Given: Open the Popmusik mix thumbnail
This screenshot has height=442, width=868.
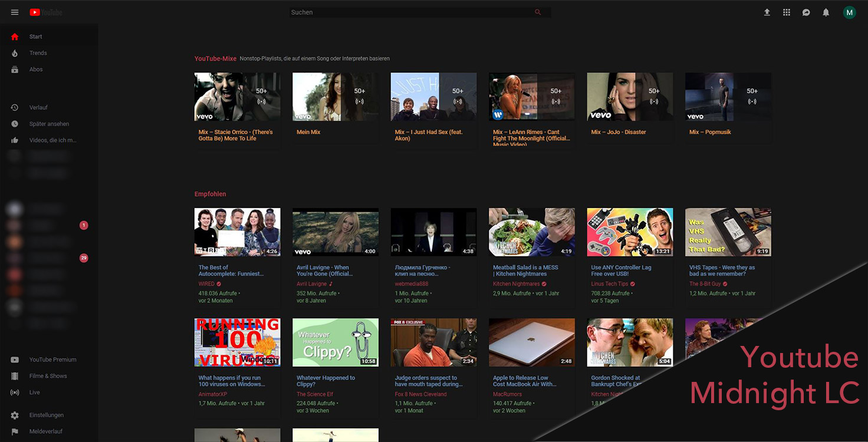Looking at the screenshot, I should [x=728, y=97].
